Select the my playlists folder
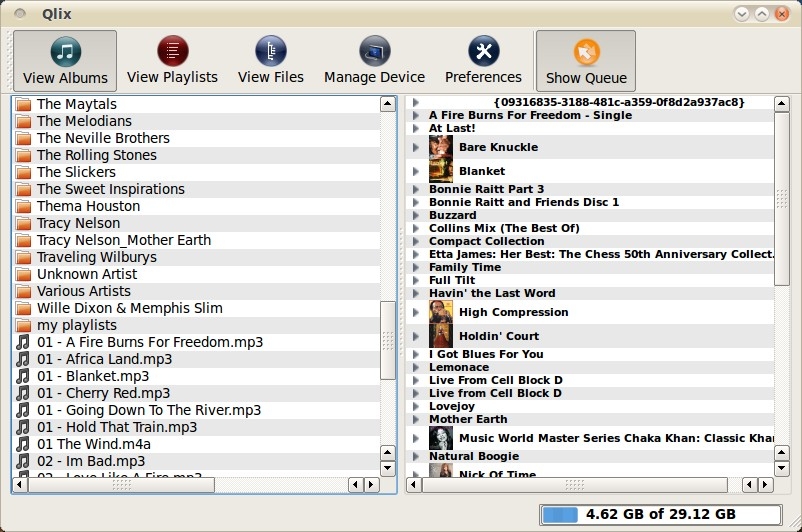Image resolution: width=802 pixels, height=532 pixels. point(77,325)
